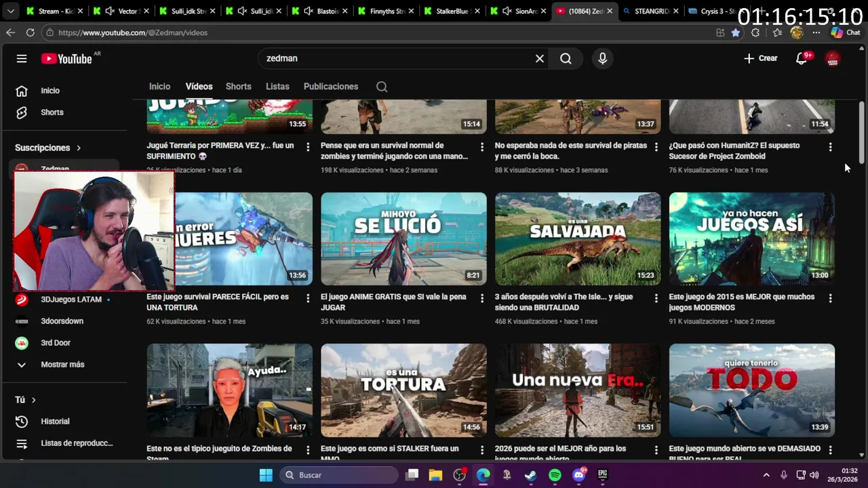Open Ayuda.. zombie video thumbnail

click(x=229, y=390)
